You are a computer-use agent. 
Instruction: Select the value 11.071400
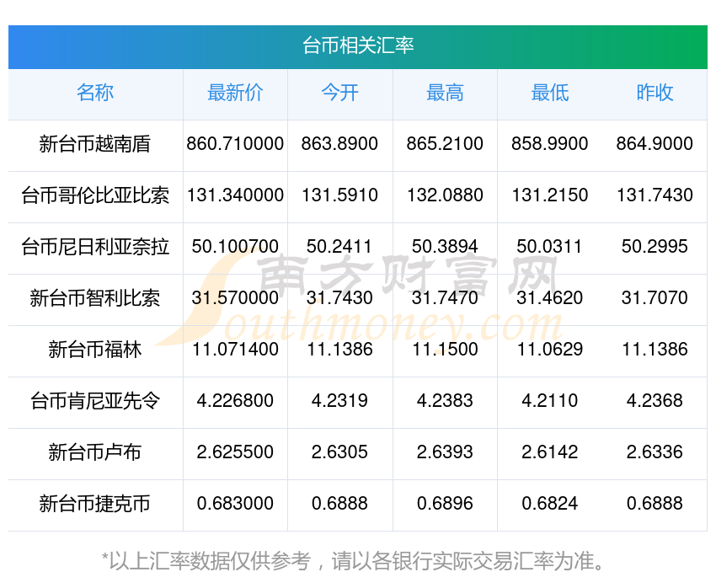coord(235,350)
